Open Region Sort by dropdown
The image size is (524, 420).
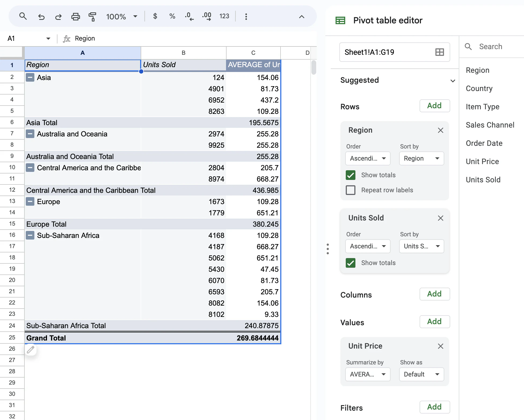coord(421,158)
